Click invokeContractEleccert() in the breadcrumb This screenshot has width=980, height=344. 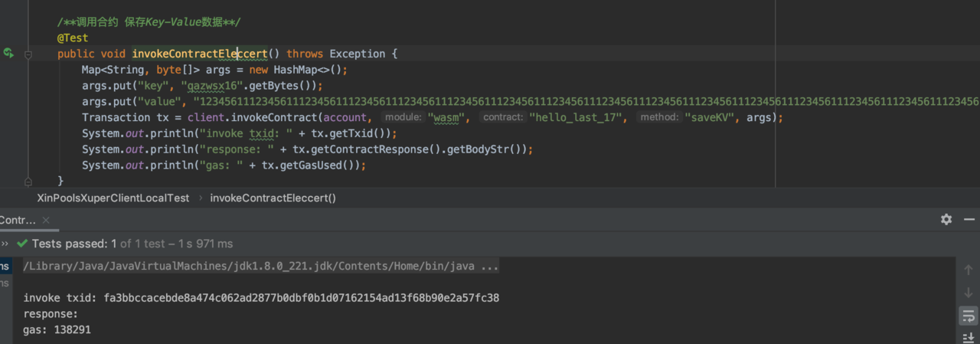(x=273, y=198)
